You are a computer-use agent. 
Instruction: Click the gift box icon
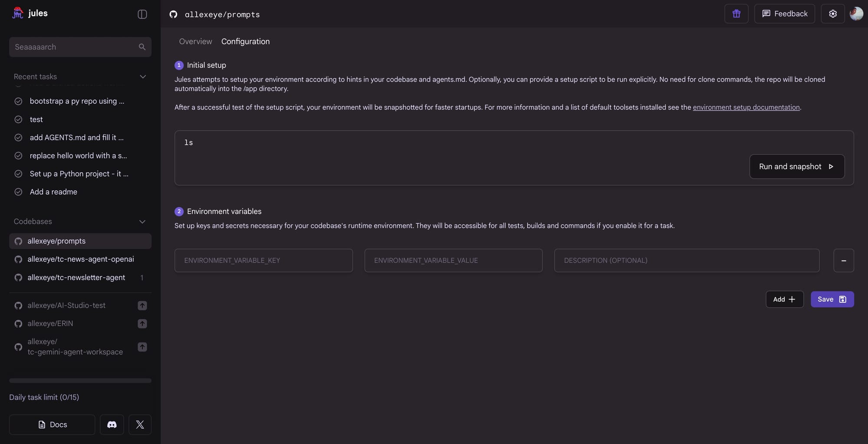click(736, 14)
